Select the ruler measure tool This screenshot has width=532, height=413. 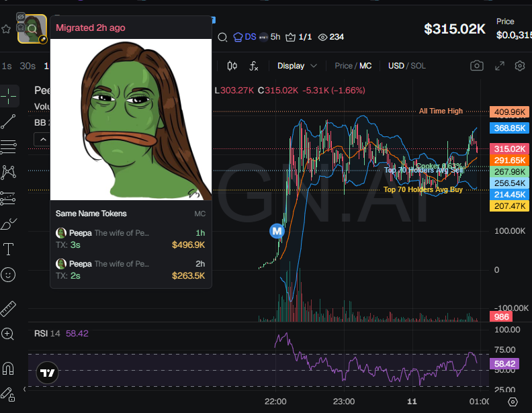click(x=9, y=308)
